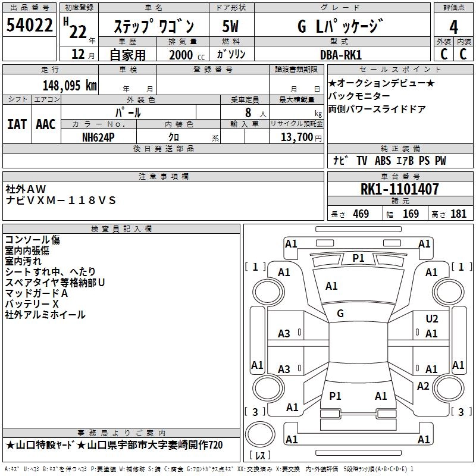Click the registration month 12月
Viewport: 476px width, 476px height.
83,54
